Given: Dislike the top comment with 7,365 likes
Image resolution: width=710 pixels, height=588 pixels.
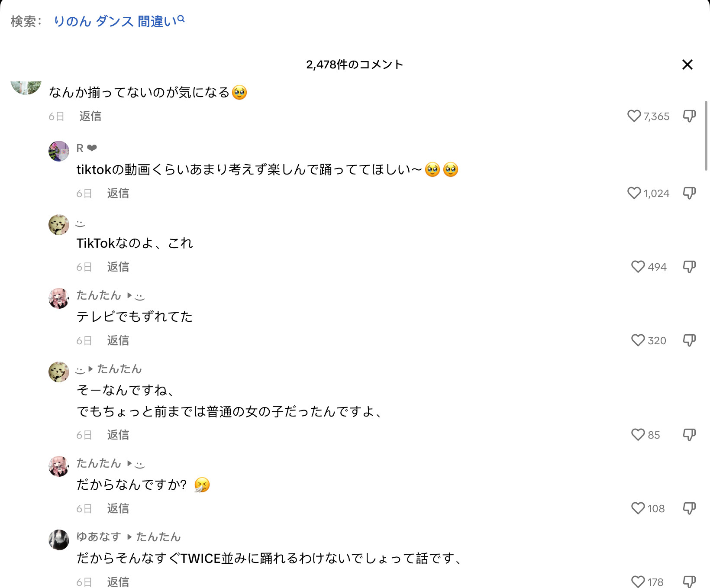Looking at the screenshot, I should tap(689, 116).
